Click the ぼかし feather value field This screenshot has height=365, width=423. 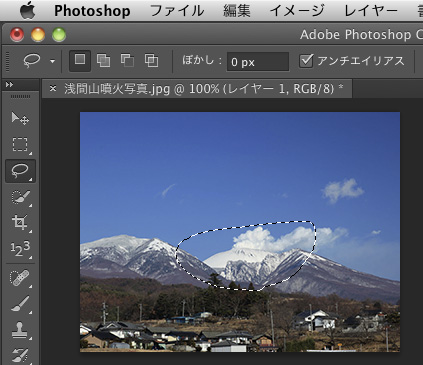click(x=258, y=62)
